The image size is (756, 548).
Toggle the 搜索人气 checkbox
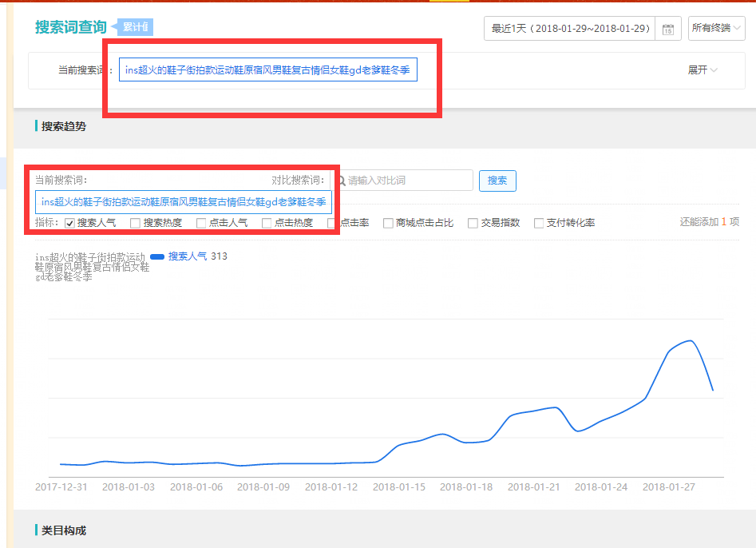tap(69, 223)
